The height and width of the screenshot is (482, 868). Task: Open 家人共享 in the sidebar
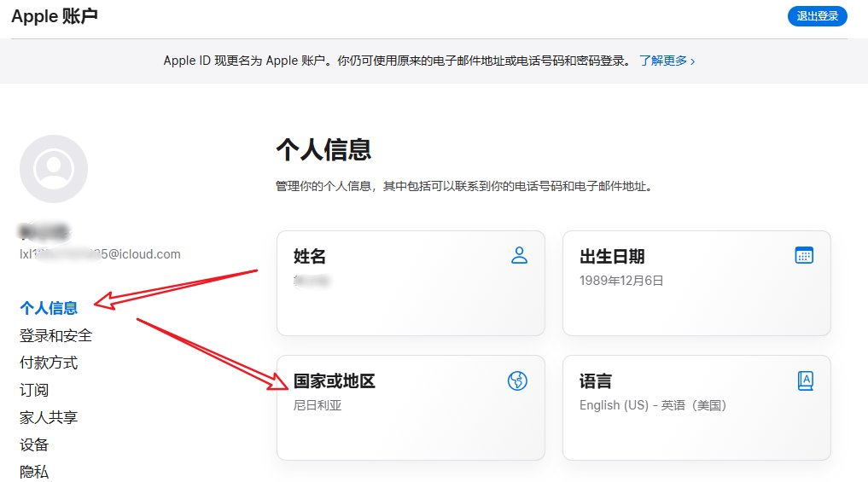coord(49,417)
